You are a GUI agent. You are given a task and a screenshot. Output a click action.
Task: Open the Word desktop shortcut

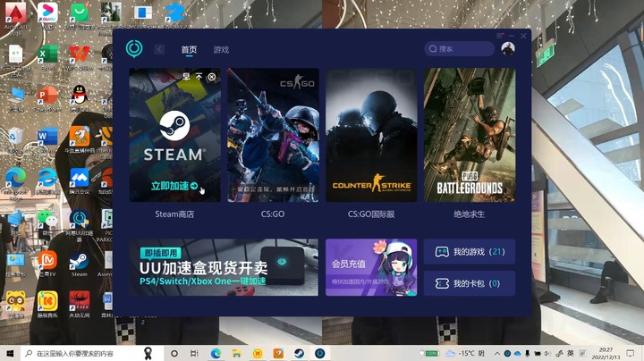click(47, 140)
